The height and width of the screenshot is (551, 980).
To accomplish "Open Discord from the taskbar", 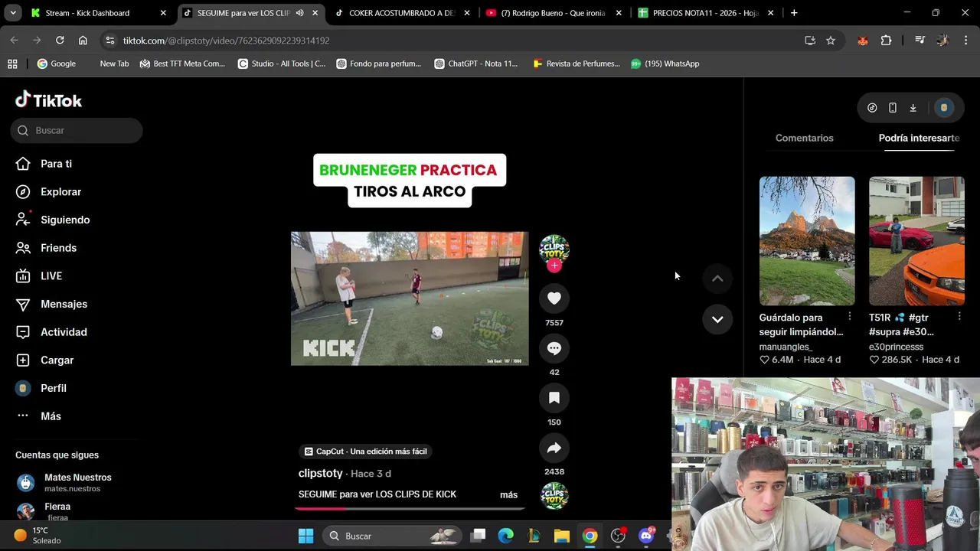I will [646, 536].
